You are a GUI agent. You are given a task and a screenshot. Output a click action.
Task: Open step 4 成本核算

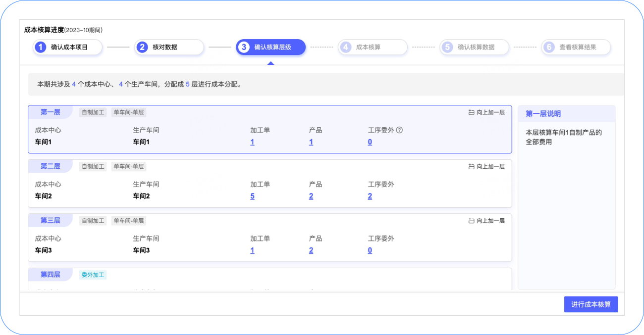[x=373, y=47]
